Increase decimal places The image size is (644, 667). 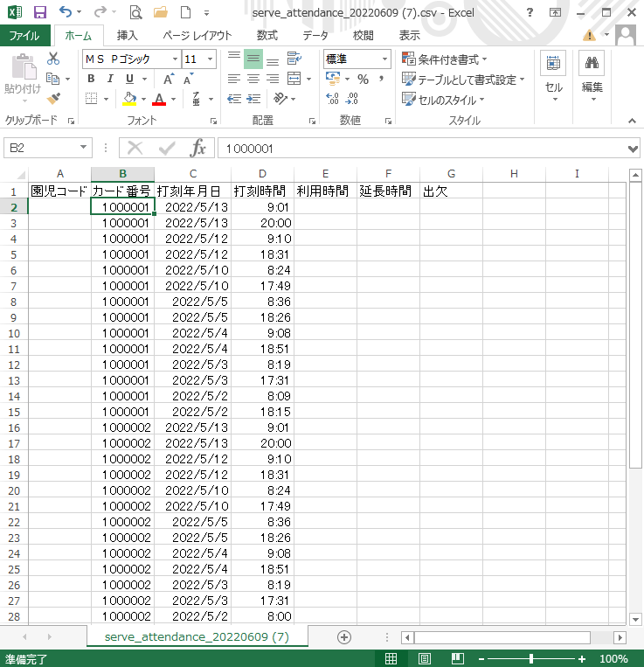coord(332,99)
